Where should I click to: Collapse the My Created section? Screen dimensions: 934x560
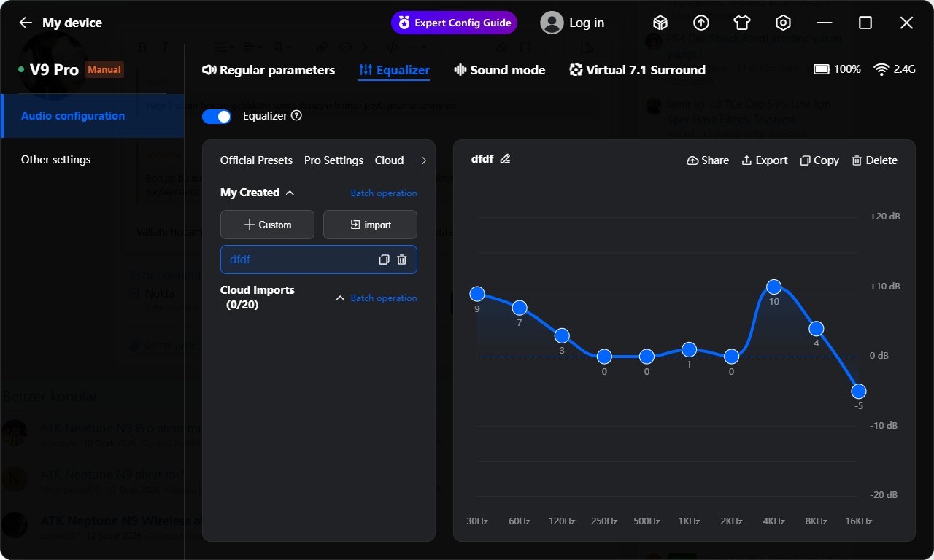click(290, 192)
